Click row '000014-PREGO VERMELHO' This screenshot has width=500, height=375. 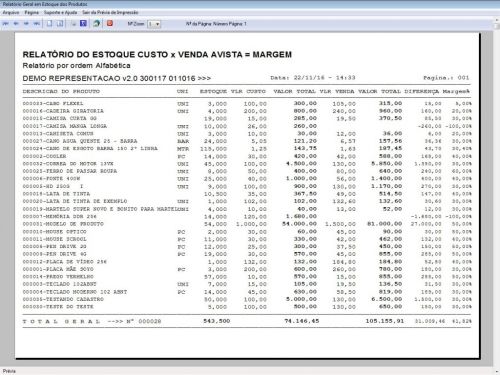click(247, 277)
